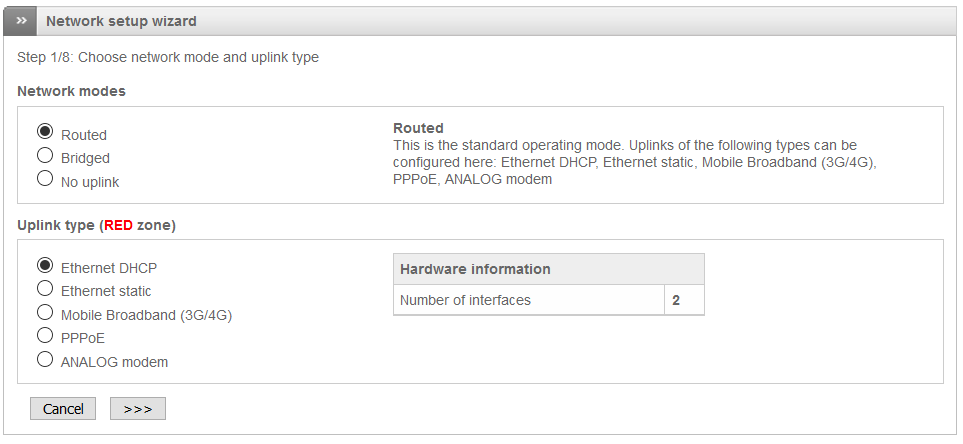Click the PPPoE label text
This screenshot has width=963, height=444.
point(83,338)
